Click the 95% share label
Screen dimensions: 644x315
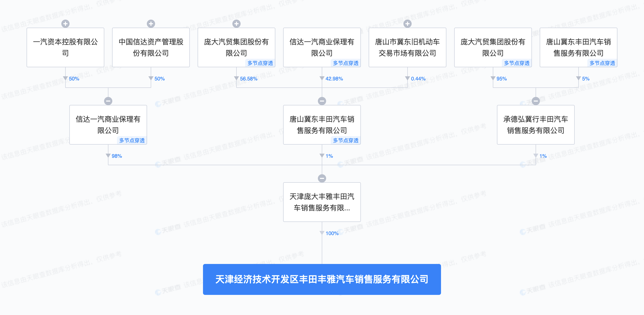502,79
